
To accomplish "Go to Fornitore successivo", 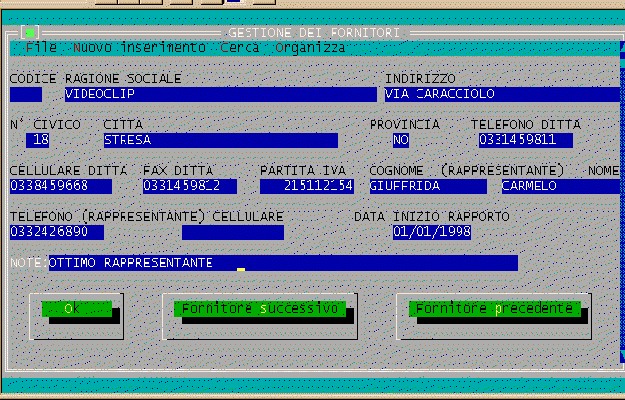I will 259,309.
